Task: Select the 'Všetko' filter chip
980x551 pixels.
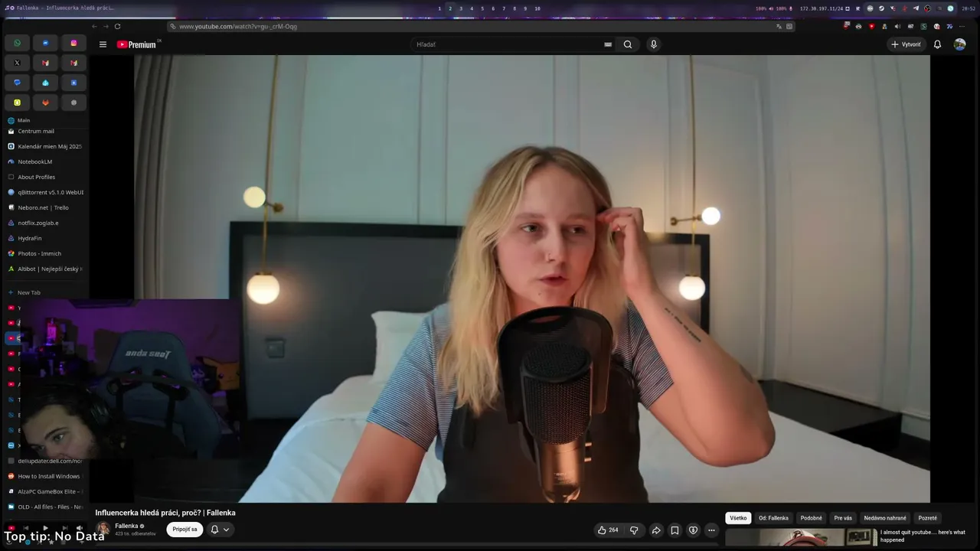Action: click(738, 518)
